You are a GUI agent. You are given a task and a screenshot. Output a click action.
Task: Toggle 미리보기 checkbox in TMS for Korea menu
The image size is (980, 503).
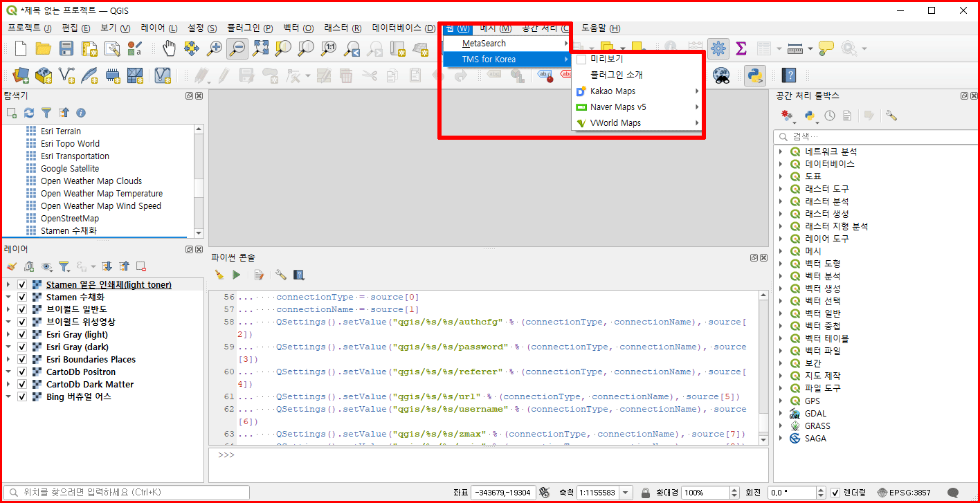(x=581, y=60)
